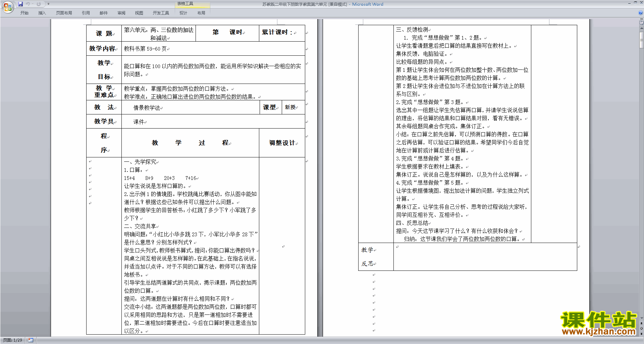
Task: Open the table tools 布局 tab
Action: tap(201, 13)
